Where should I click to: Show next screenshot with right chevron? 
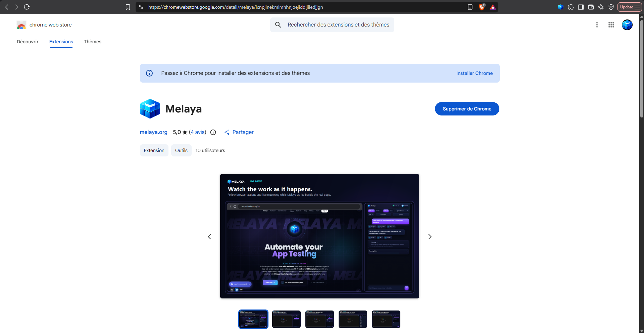430,237
